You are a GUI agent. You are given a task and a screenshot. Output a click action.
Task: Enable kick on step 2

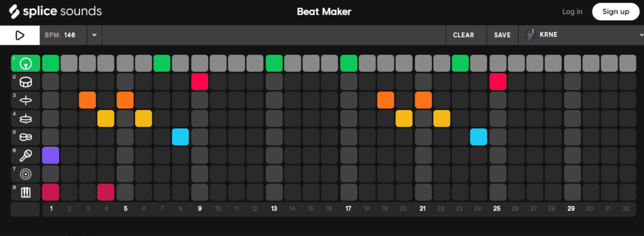pos(69,64)
